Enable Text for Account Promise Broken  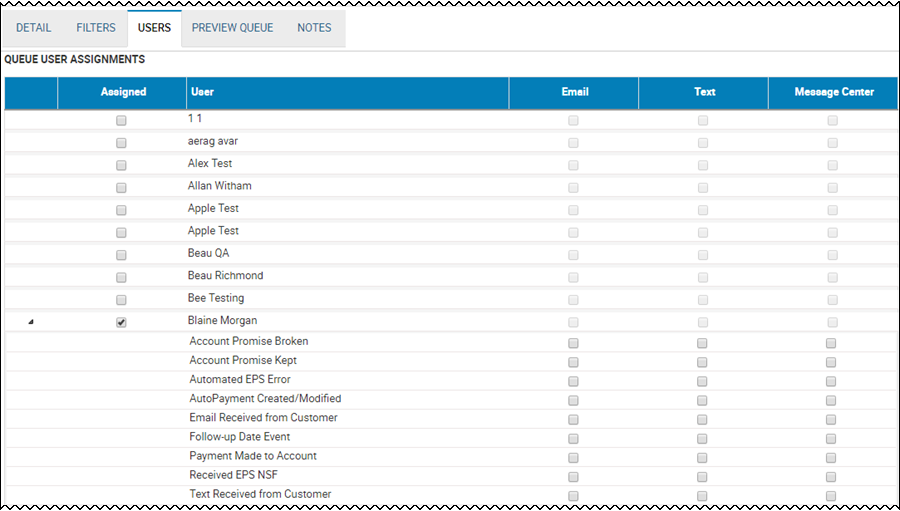click(x=702, y=343)
